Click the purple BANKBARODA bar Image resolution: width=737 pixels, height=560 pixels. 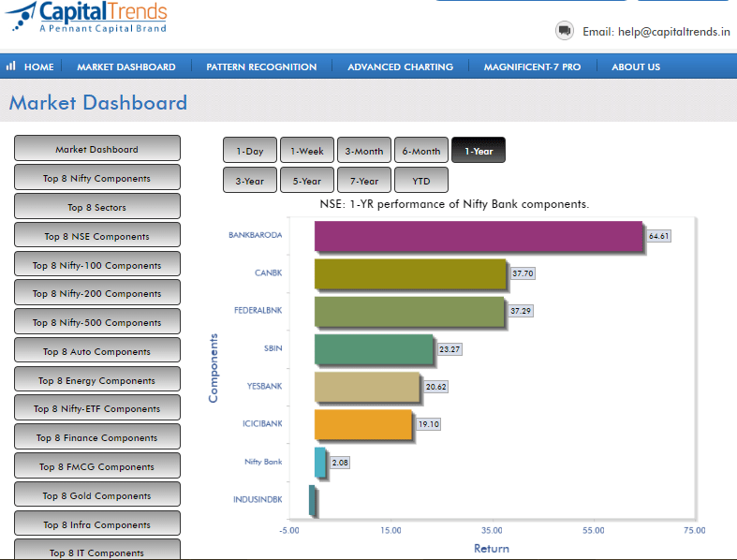(479, 236)
